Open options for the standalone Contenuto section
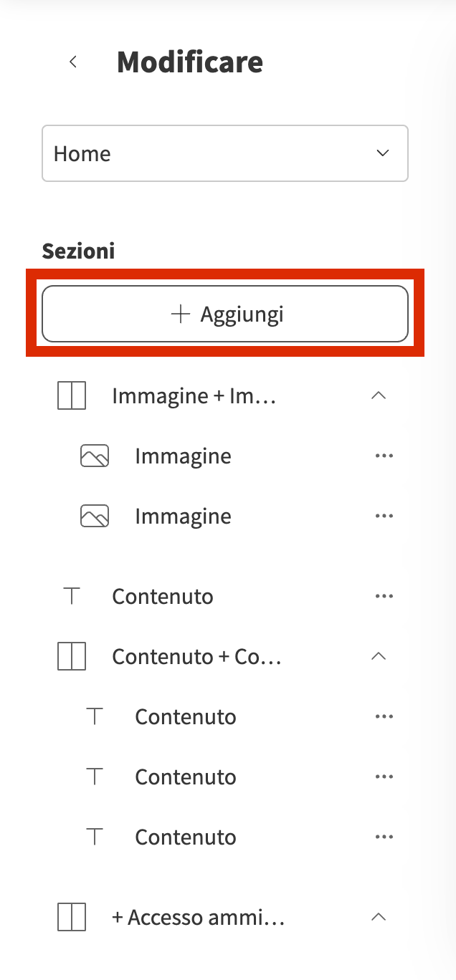The height and width of the screenshot is (980, 456). (384, 597)
